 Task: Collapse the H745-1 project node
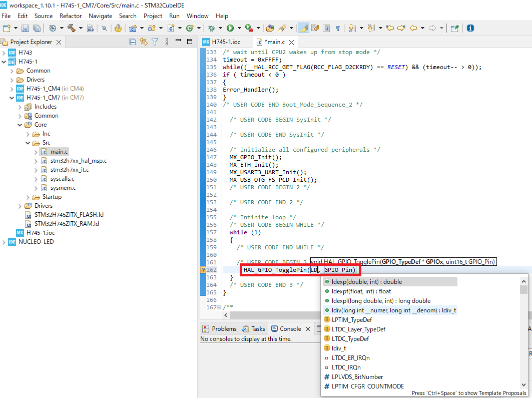coord(4,62)
